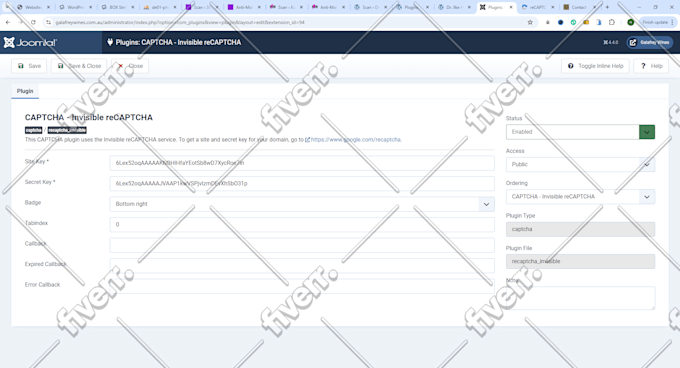Click the Tabindex field
This screenshot has height=368, width=680.
[x=302, y=225]
